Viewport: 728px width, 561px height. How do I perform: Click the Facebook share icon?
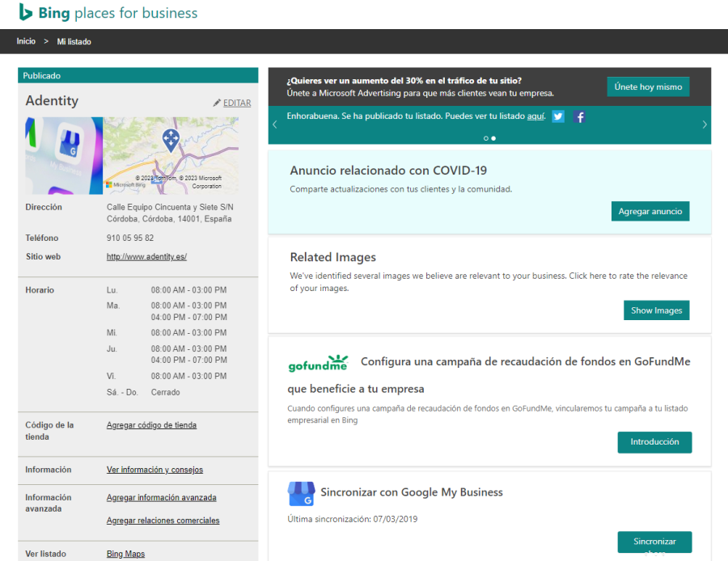579,116
